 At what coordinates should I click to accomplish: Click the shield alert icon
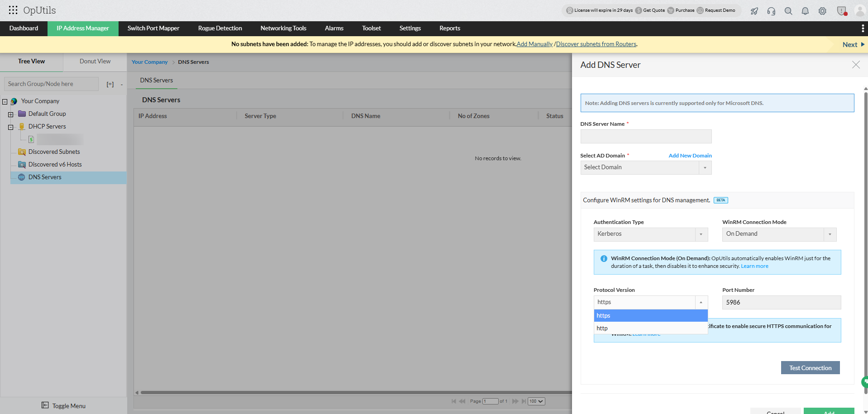coord(842,11)
